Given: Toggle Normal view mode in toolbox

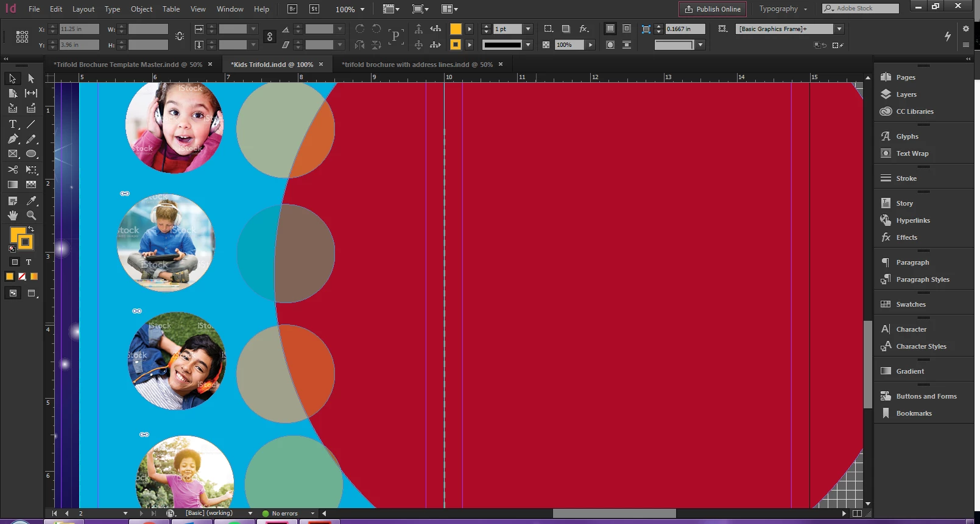Looking at the screenshot, I should click(x=13, y=293).
